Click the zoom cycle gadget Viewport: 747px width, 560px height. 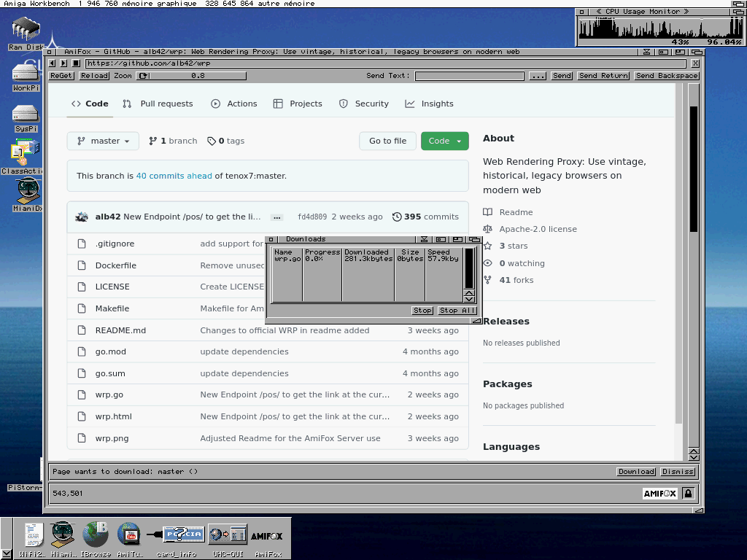[x=143, y=76]
